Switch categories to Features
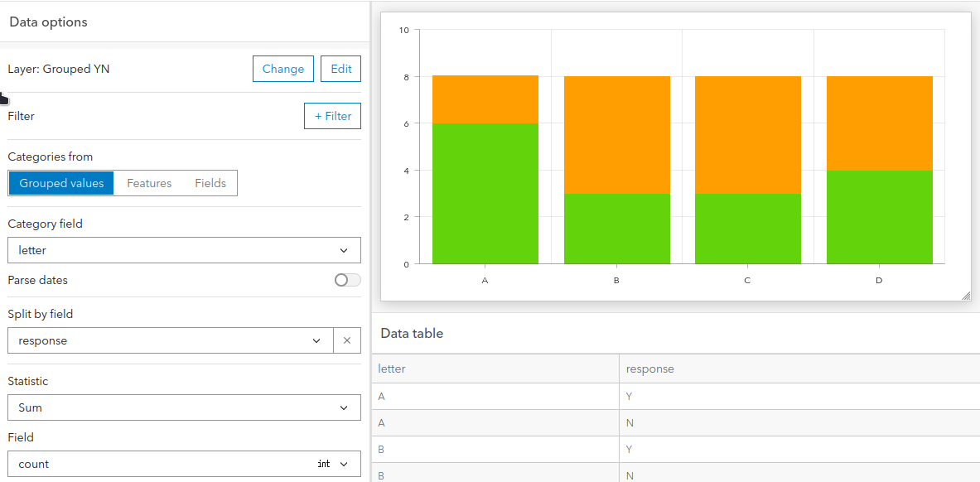The height and width of the screenshot is (482, 980). click(149, 183)
